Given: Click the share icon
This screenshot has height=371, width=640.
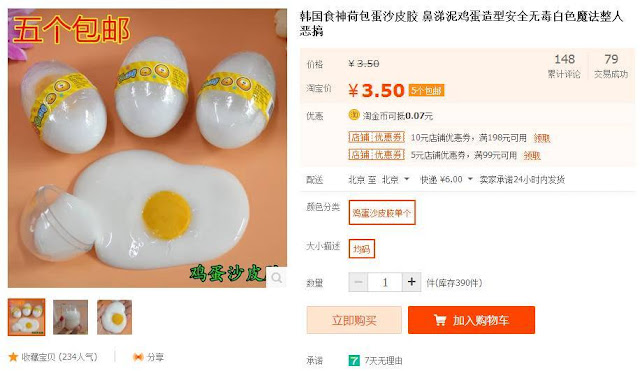Looking at the screenshot, I should (138, 357).
